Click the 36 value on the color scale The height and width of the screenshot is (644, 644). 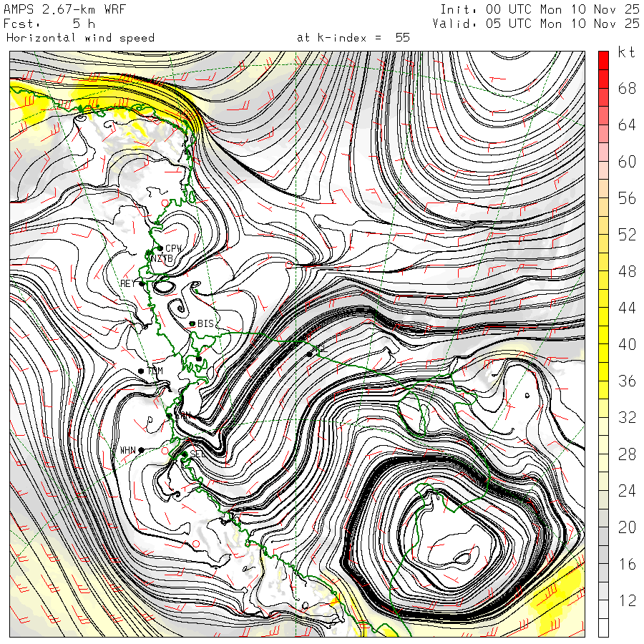tap(627, 381)
